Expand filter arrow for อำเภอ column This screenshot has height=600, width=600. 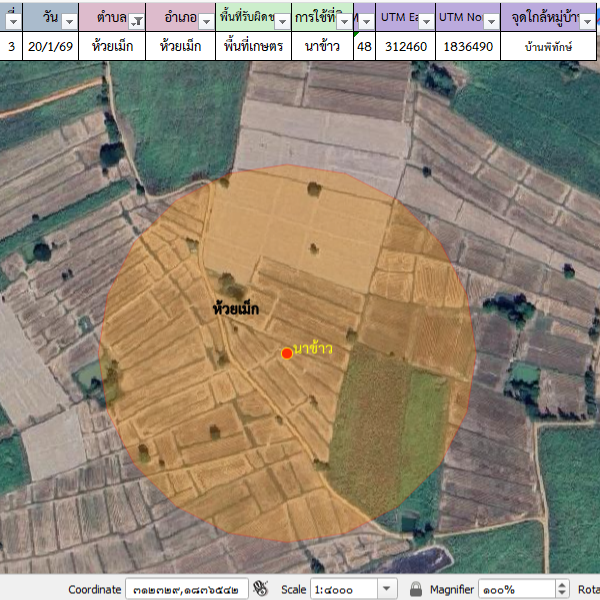point(205,21)
